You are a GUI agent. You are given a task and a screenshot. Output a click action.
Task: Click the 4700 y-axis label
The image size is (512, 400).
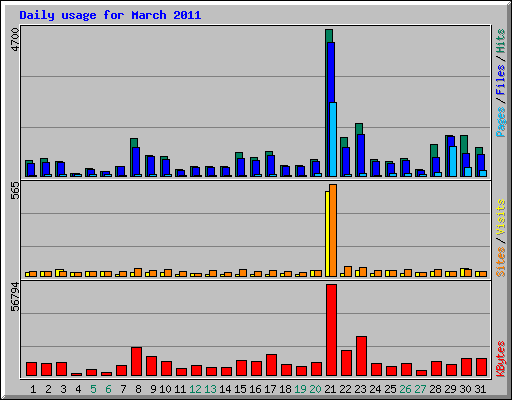[15, 39]
